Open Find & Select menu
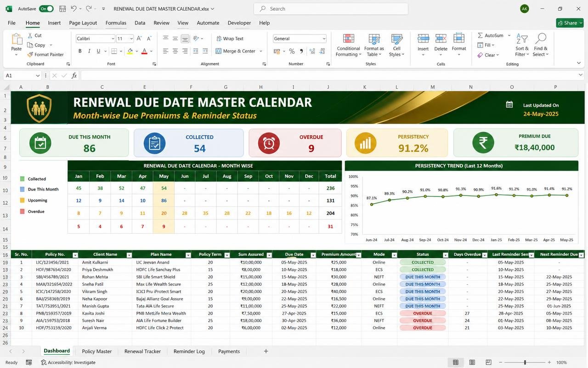 (x=541, y=45)
